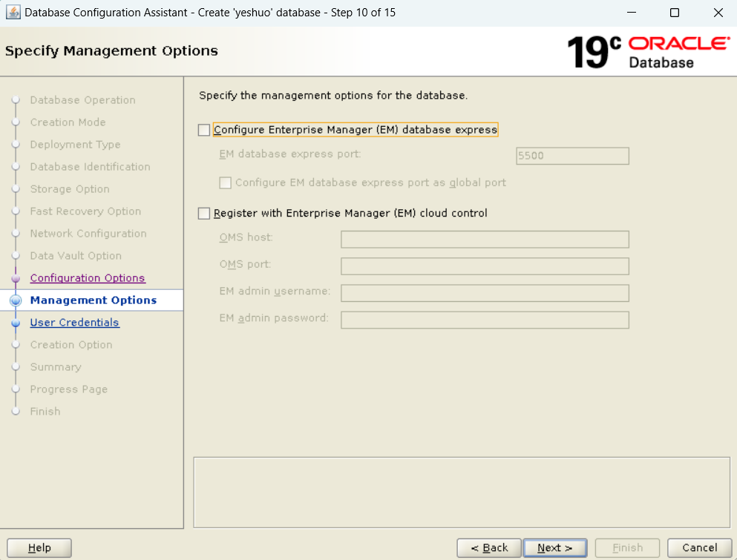Viewport: 737px width, 560px height.
Task: Click the 'OMS host:' label
Action: (246, 237)
